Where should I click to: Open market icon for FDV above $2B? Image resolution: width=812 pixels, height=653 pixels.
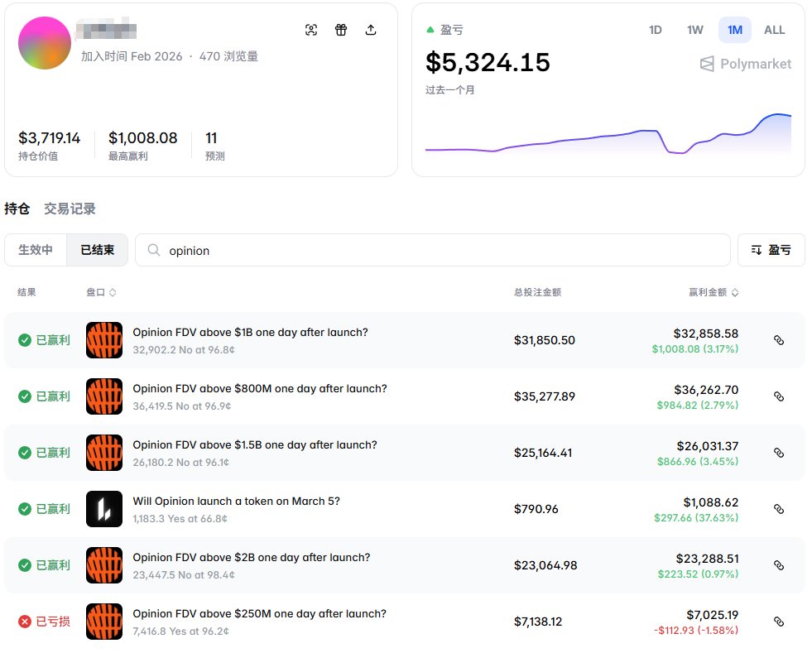[x=104, y=565]
